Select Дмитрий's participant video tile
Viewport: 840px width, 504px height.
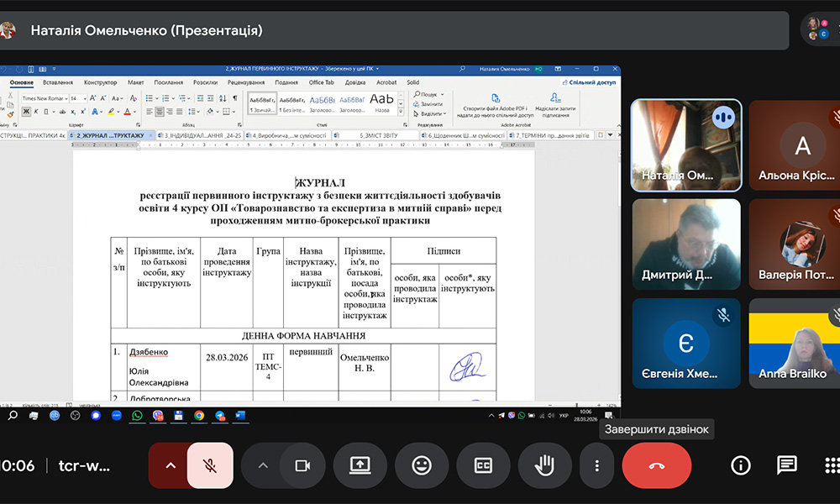tap(685, 244)
